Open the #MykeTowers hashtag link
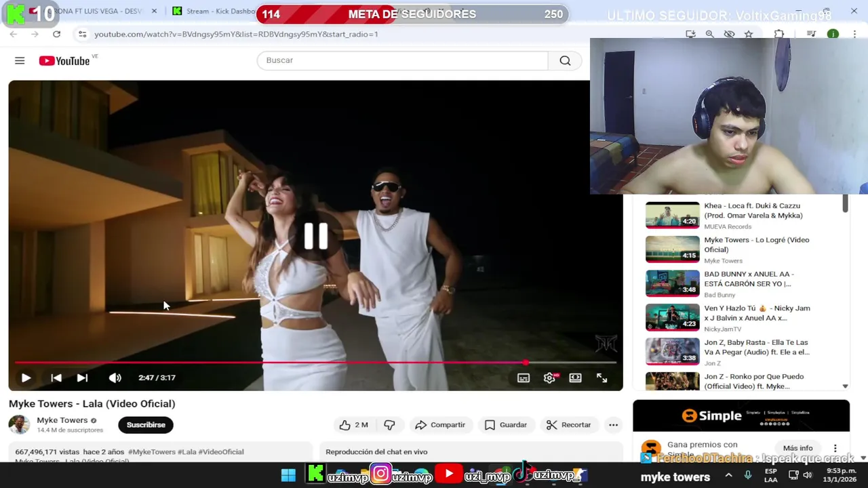Screen dimensions: 868x488 (x=152, y=452)
